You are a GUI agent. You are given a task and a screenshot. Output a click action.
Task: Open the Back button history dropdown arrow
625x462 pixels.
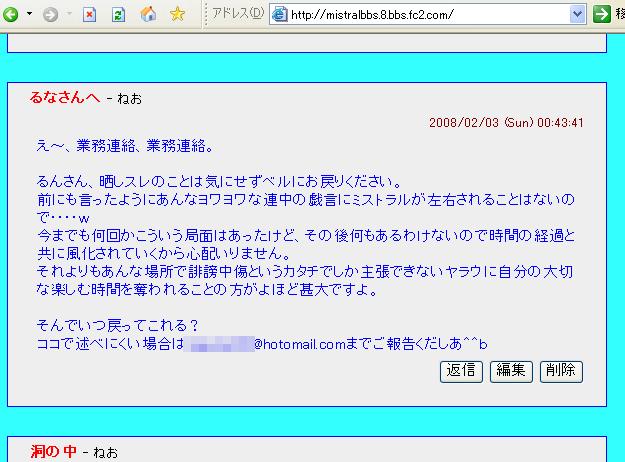click(x=29, y=14)
